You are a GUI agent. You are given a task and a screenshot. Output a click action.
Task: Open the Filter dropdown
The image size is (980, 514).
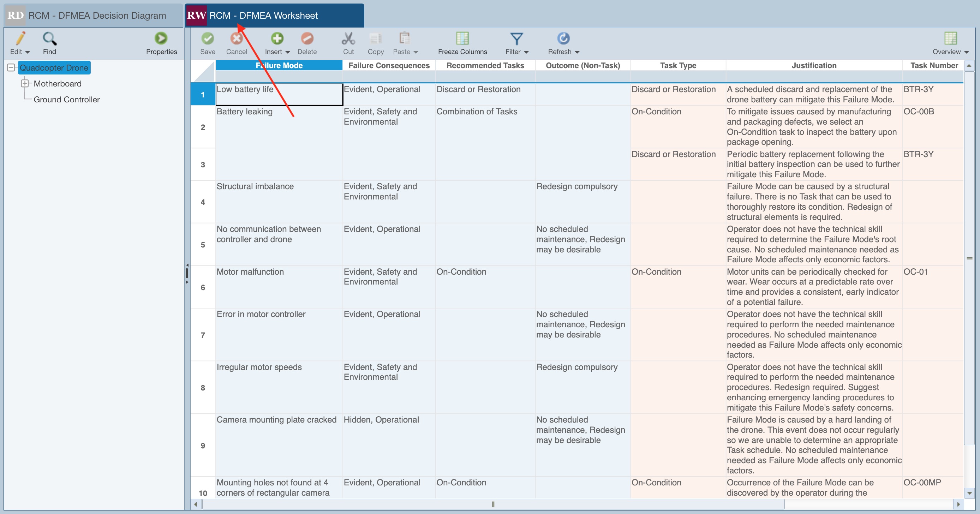(x=526, y=52)
